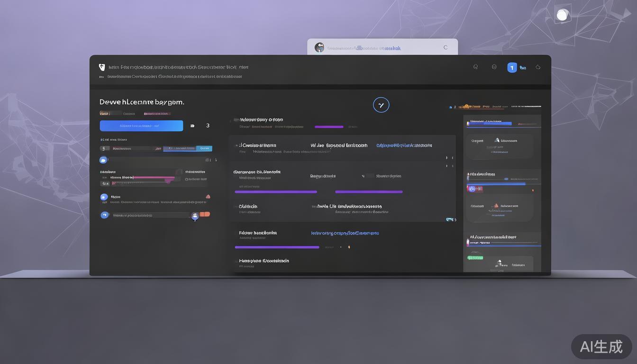
Task: Open the blue notification badge showing 1
Action: pos(512,68)
